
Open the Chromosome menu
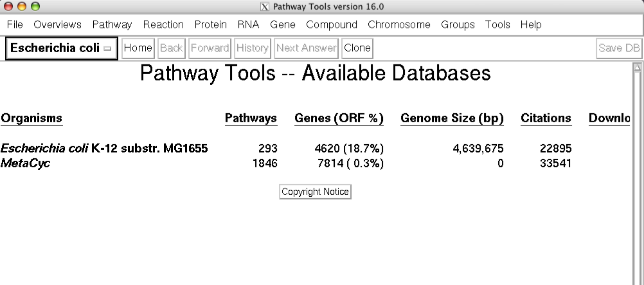399,25
